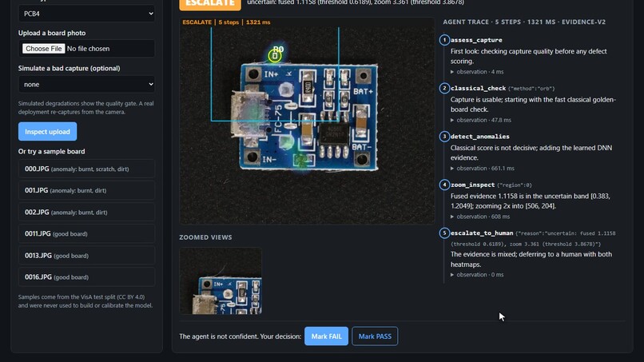Click the escalate_to_human step title

point(482,233)
